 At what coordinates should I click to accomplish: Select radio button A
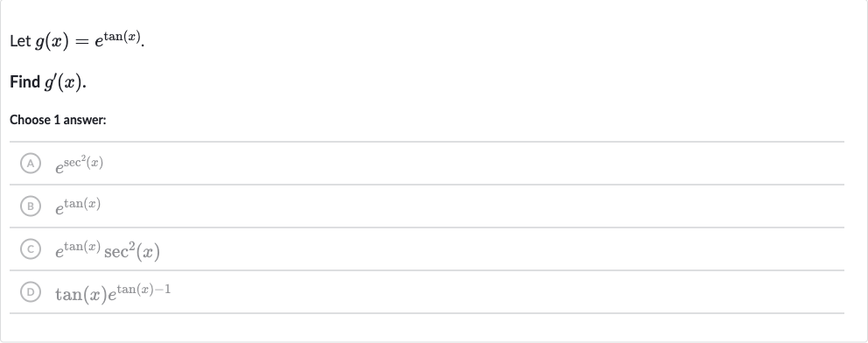[31, 164]
